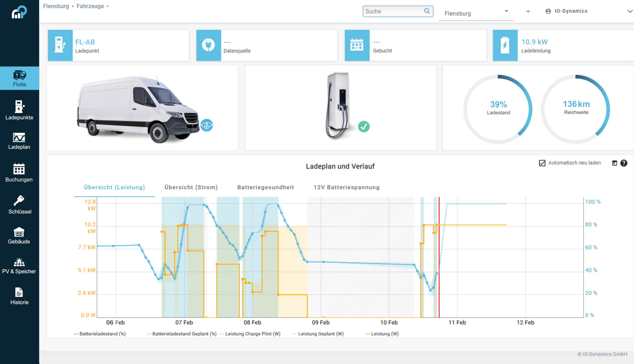634x364 pixels.
Task: Uncheck Automatisch neu laden checkbox
Action: [x=542, y=163]
